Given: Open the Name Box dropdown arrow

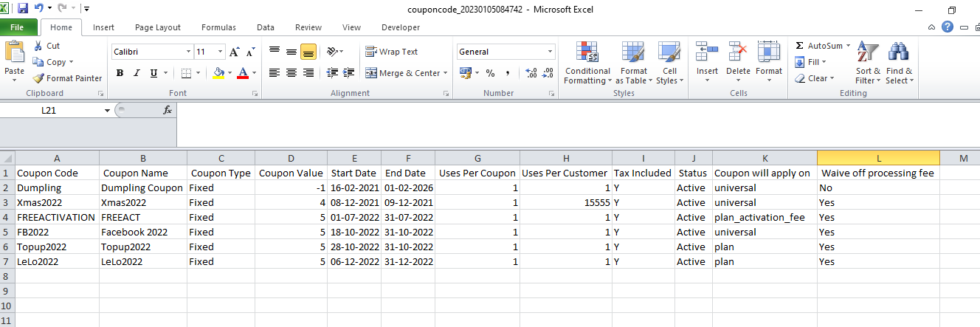Looking at the screenshot, I should pyautogui.click(x=107, y=110).
